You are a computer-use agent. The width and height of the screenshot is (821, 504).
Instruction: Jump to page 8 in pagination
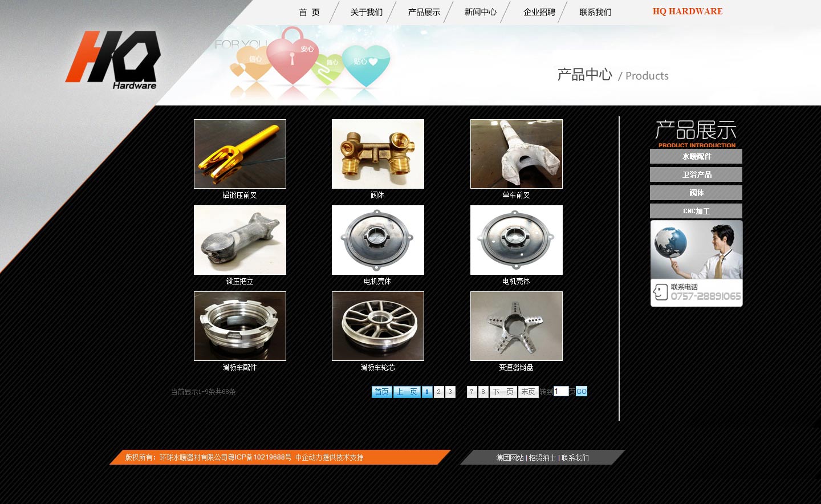[x=483, y=392]
